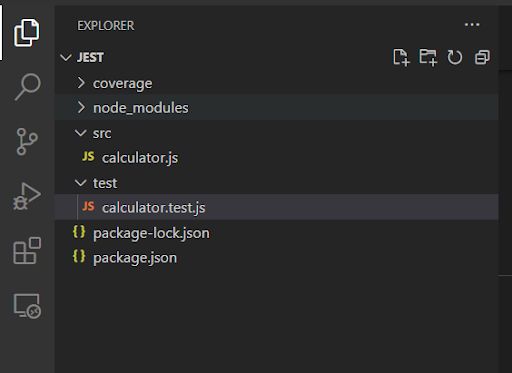The image size is (512, 373).
Task: Collapse all folders in Explorer
Action: tap(482, 57)
